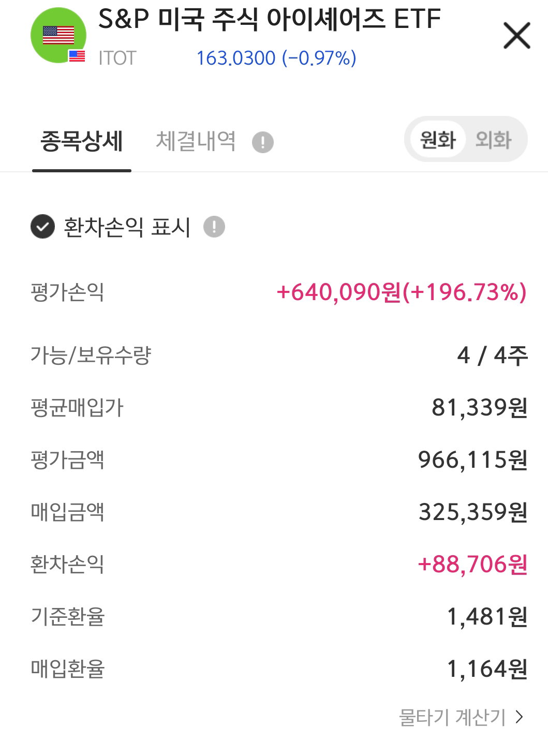The width and height of the screenshot is (548, 756).
Task: Close the ITOT stock detail panel
Action: tap(517, 36)
